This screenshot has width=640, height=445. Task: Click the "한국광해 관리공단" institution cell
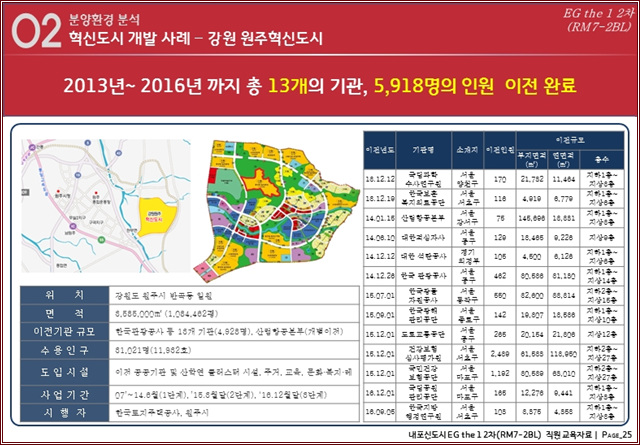(423, 315)
